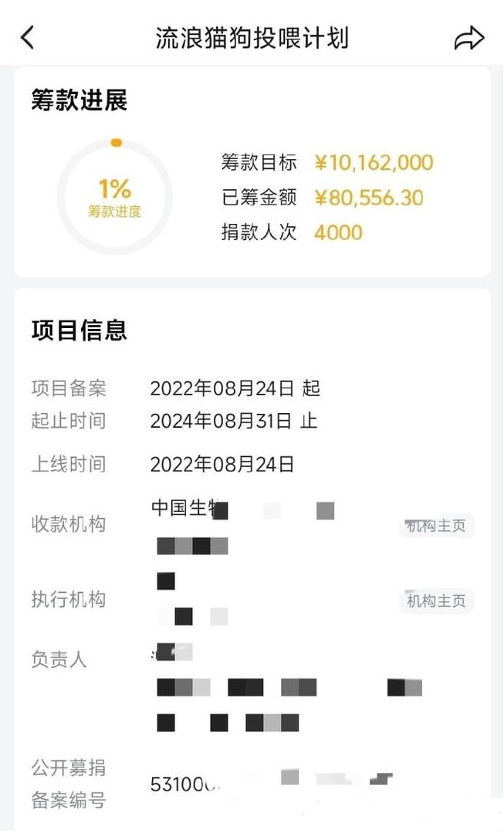504x833 pixels.
Task: Tap the donor count 4000
Action: pos(338,232)
